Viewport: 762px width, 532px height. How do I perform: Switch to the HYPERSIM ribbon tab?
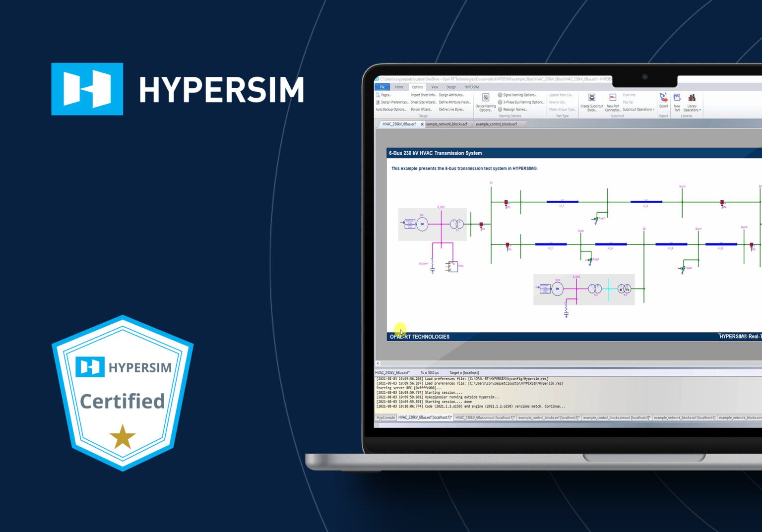[x=472, y=87]
